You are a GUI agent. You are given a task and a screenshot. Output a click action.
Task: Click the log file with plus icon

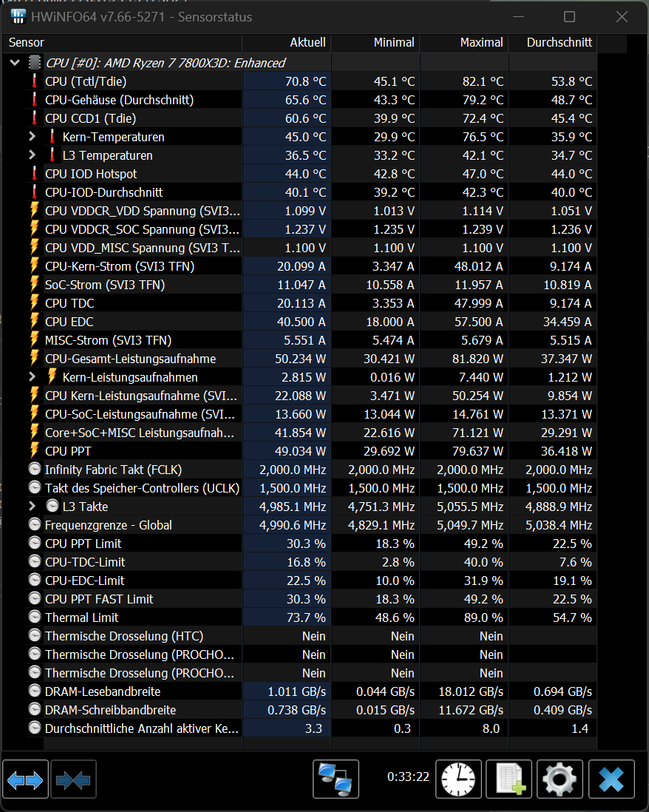[x=509, y=779]
